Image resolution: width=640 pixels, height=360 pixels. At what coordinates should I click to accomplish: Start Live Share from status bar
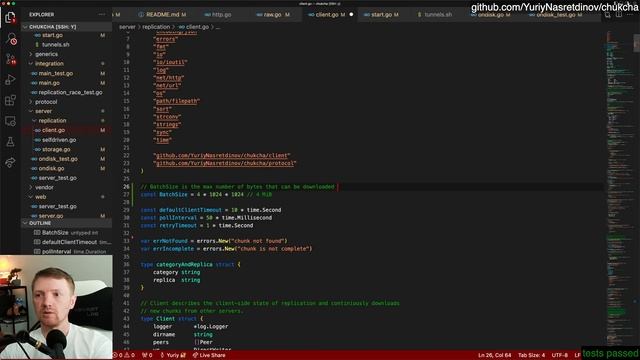tap(209, 355)
